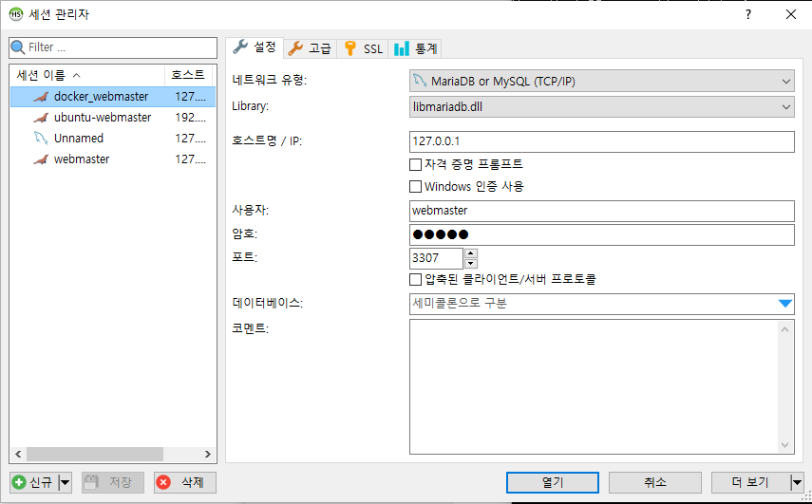Viewport: 812px width, 504px height.
Task: Click the 취소 button
Action: tap(655, 482)
